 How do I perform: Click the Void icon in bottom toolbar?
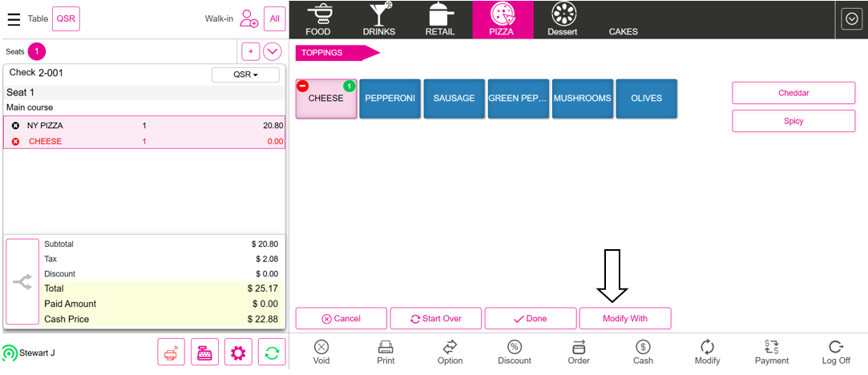[321, 352]
